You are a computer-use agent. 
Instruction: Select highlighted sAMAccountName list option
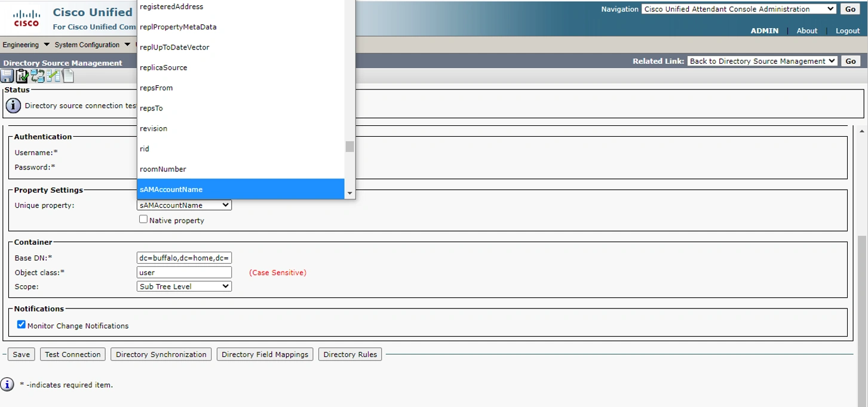pyautogui.click(x=241, y=189)
